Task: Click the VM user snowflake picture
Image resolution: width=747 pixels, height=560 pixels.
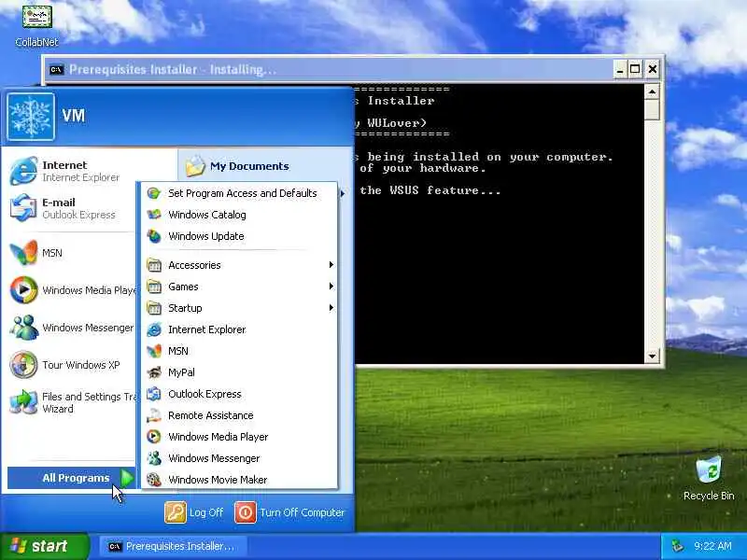Action: click(x=31, y=117)
